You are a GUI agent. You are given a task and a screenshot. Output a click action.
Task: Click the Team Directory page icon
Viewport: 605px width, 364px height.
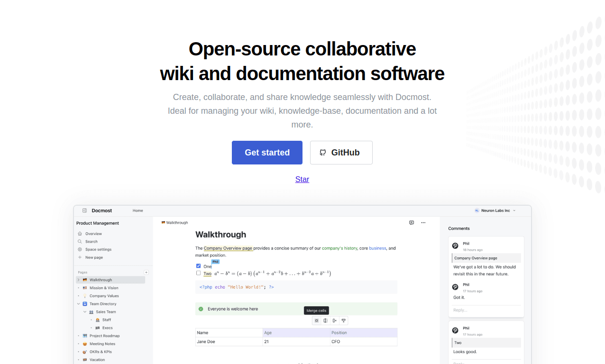85,304
